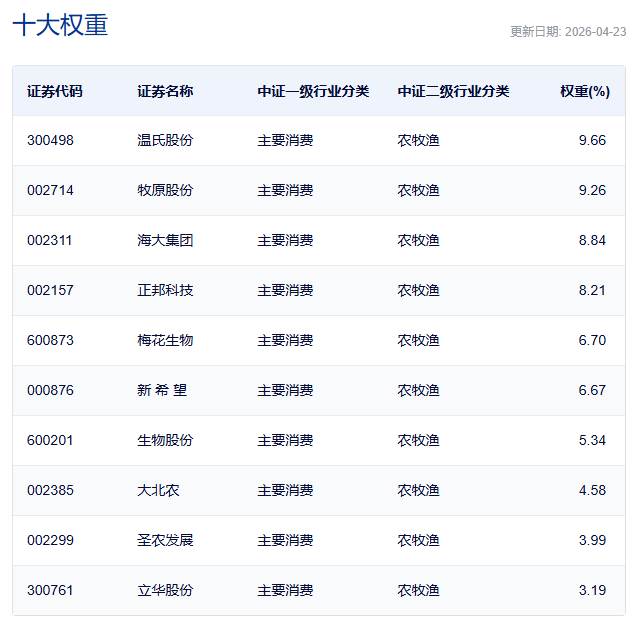Viewport: 634px width, 626px height.
Task: Click stock name 正邦科技
Action: 165,290
